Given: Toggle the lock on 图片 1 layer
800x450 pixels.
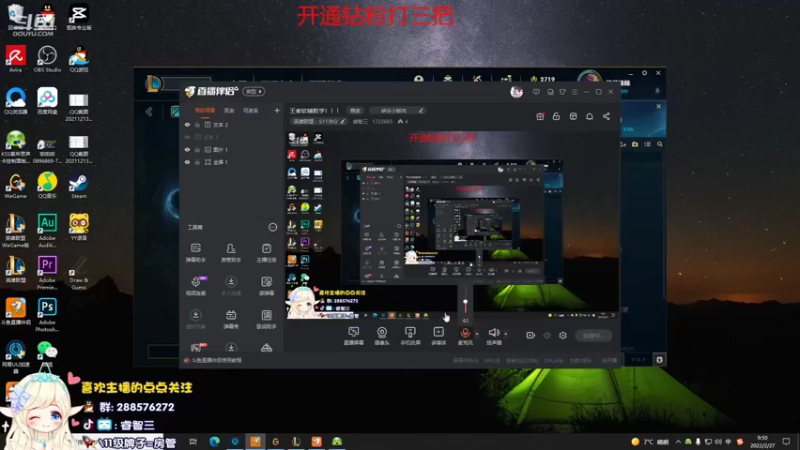Looking at the screenshot, I should (x=197, y=149).
